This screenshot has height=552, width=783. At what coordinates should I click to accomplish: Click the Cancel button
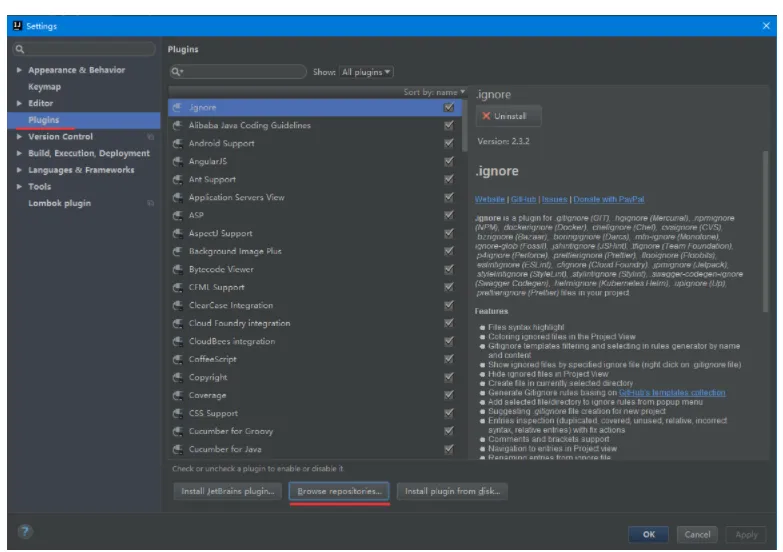(x=697, y=534)
